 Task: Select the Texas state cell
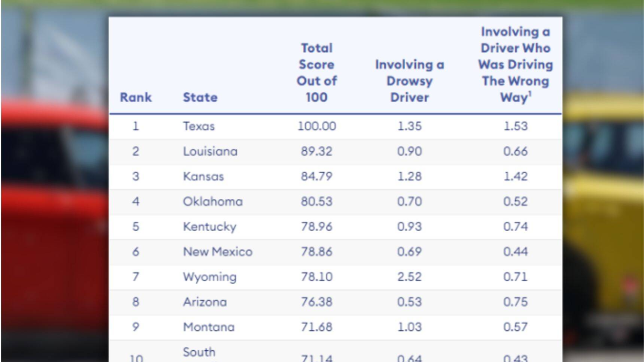pos(199,126)
